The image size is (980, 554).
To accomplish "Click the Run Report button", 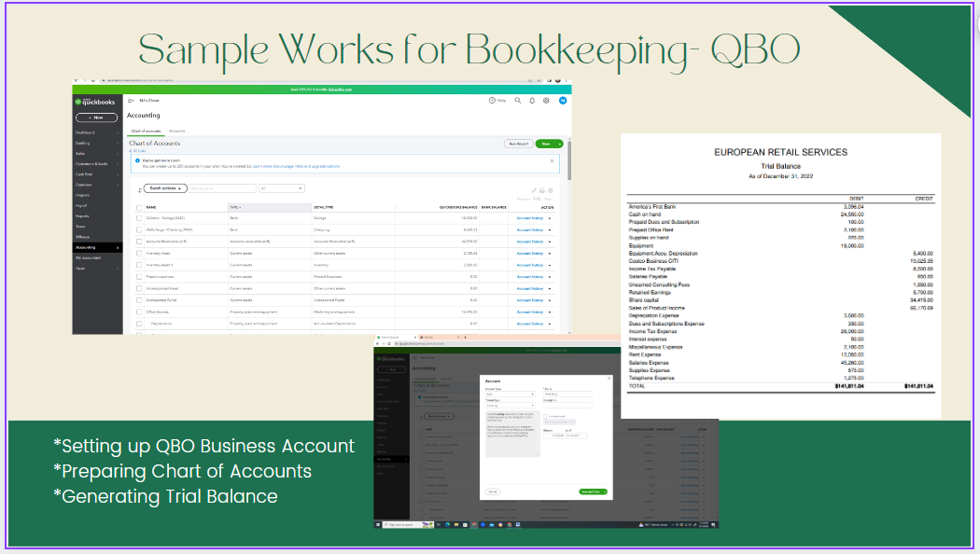I will [x=519, y=144].
